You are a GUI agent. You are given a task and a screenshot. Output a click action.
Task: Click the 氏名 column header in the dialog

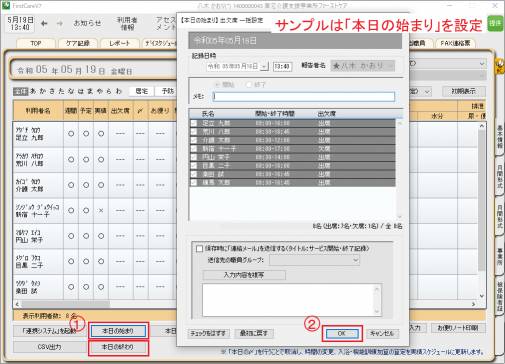pyautogui.click(x=208, y=114)
